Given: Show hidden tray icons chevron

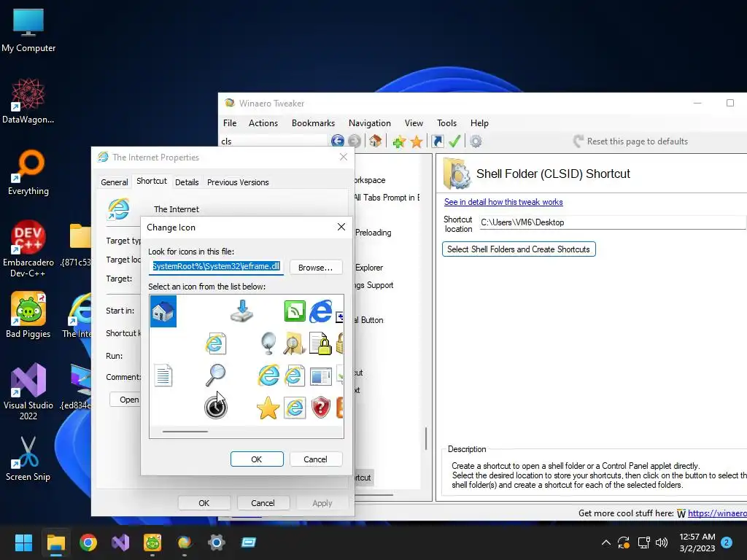Looking at the screenshot, I should click(605, 542).
